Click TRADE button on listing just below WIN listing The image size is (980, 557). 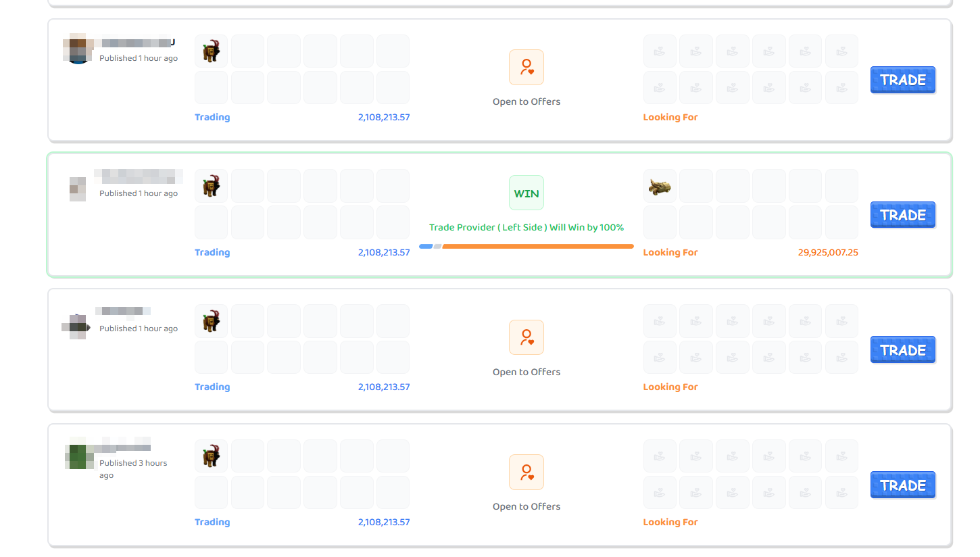(x=903, y=350)
